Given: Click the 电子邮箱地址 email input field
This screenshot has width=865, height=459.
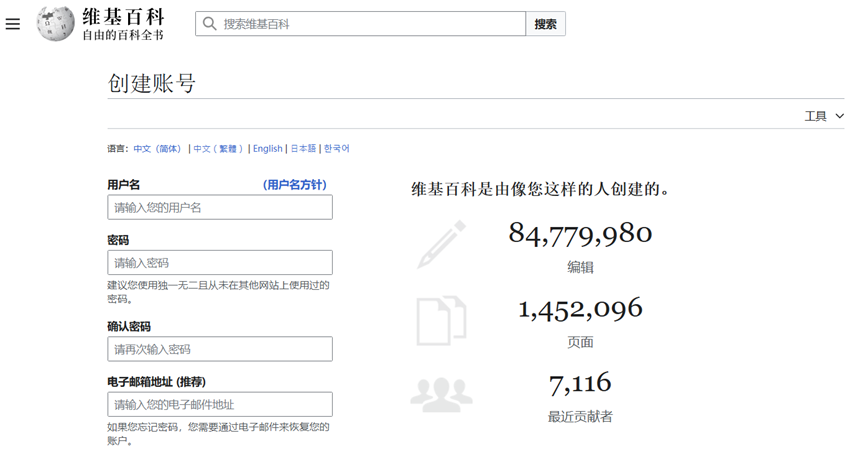Looking at the screenshot, I should (x=220, y=404).
